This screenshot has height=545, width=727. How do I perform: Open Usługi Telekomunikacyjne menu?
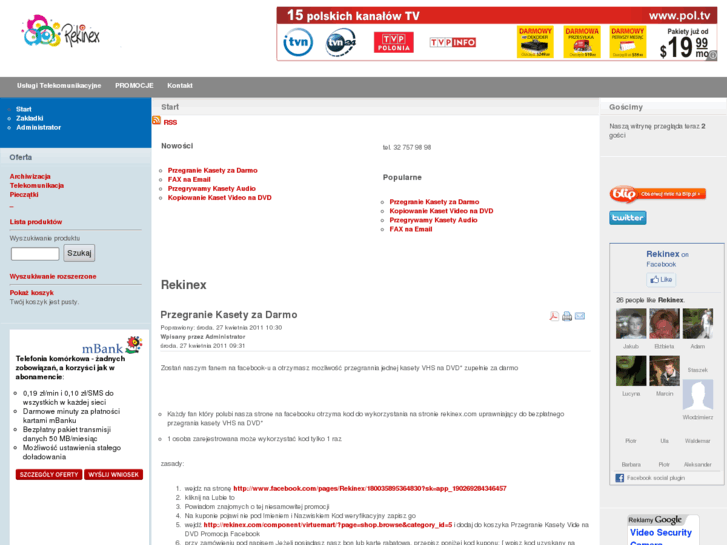point(59,86)
